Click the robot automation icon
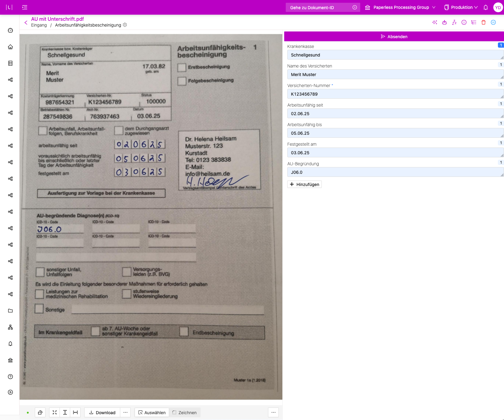The image size is (504, 420). tap(444, 22)
